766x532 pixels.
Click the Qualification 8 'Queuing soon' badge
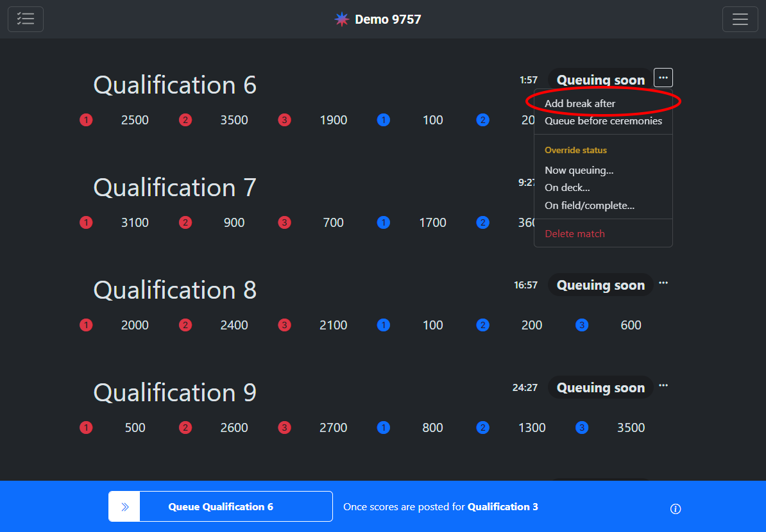(x=600, y=285)
